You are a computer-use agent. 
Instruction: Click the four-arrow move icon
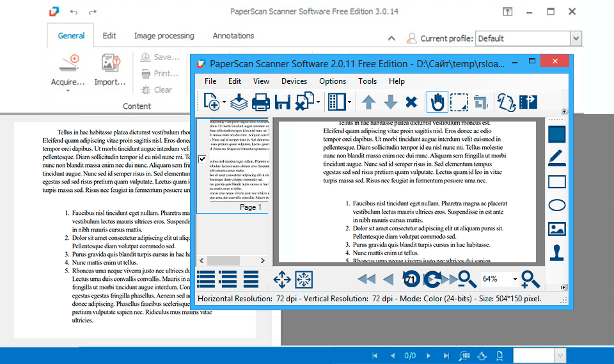282,280
